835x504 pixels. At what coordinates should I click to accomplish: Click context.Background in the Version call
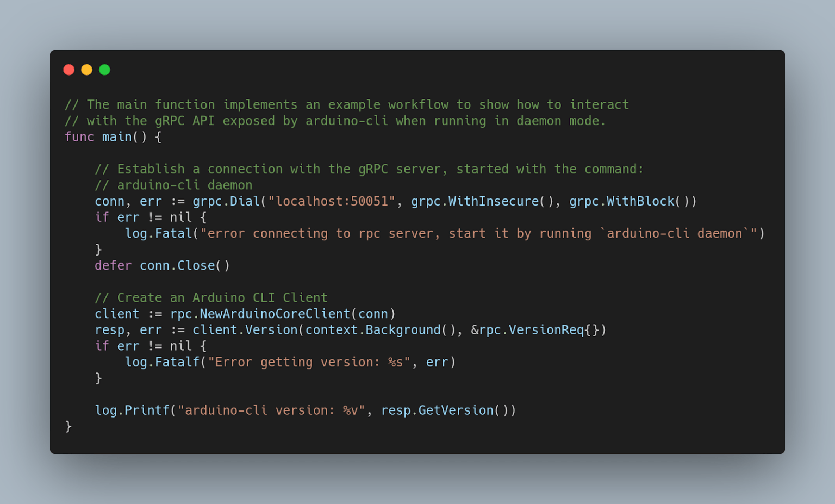click(373, 330)
